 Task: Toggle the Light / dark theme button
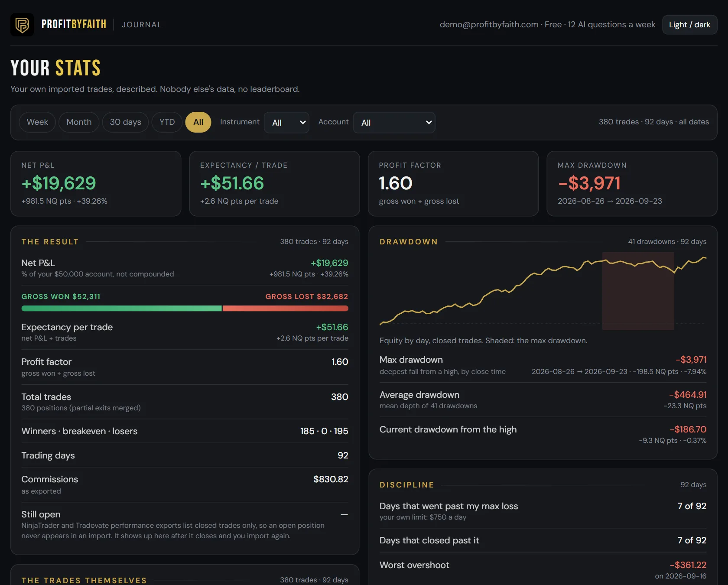pos(689,25)
